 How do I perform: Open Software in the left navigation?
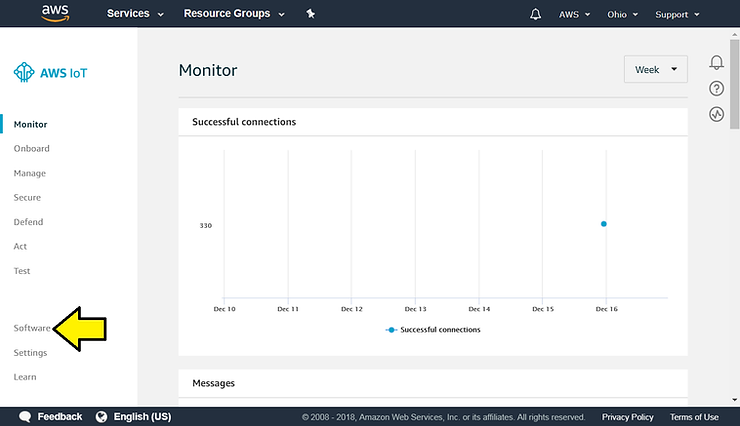tap(32, 328)
